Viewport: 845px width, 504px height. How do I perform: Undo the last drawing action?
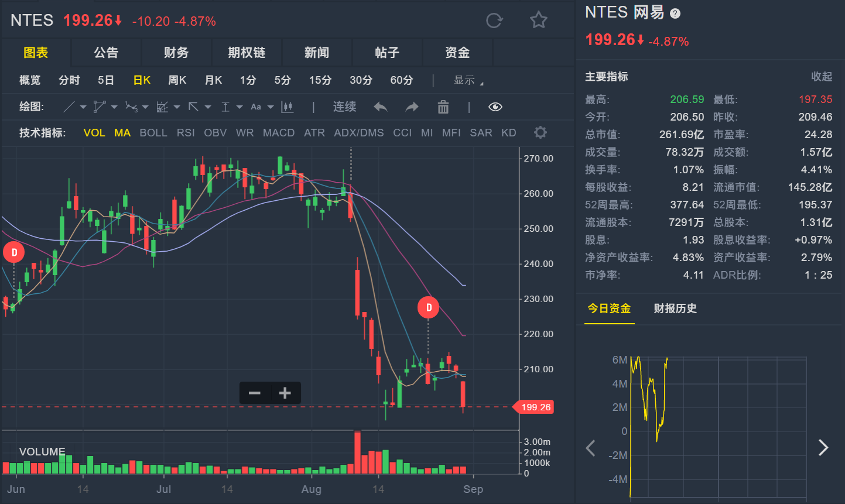tap(381, 107)
